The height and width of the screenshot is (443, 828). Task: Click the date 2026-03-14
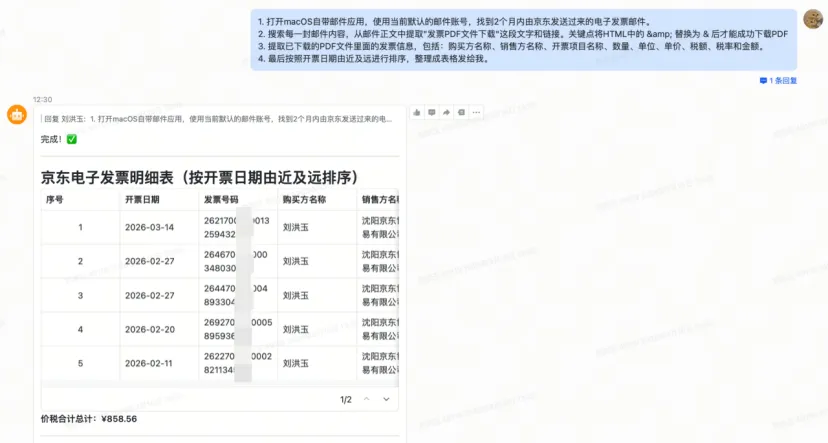(149, 227)
